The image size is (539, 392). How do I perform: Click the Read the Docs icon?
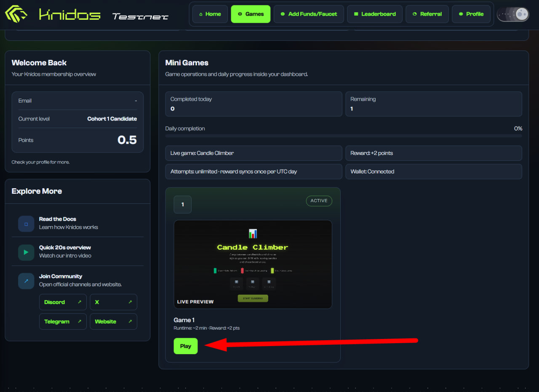pyautogui.click(x=26, y=224)
